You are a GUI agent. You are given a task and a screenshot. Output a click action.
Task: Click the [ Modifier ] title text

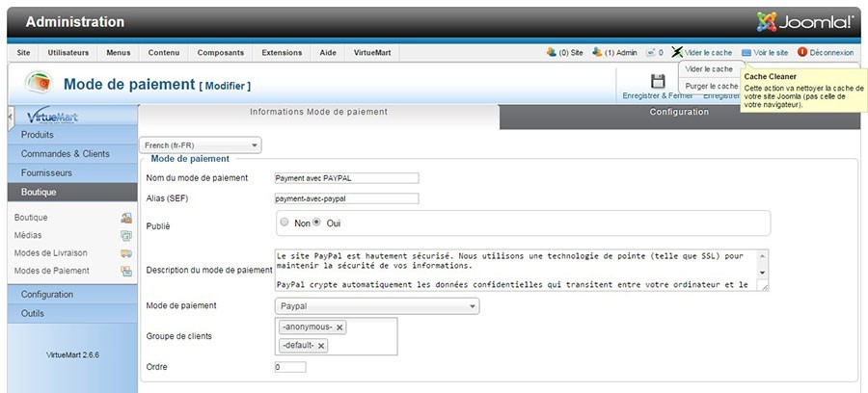click(225, 87)
